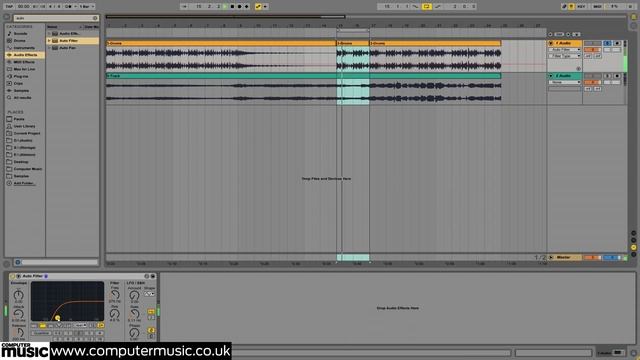Toggle the yellow Loop switch
The width and height of the screenshot is (640, 360).
point(427,7)
